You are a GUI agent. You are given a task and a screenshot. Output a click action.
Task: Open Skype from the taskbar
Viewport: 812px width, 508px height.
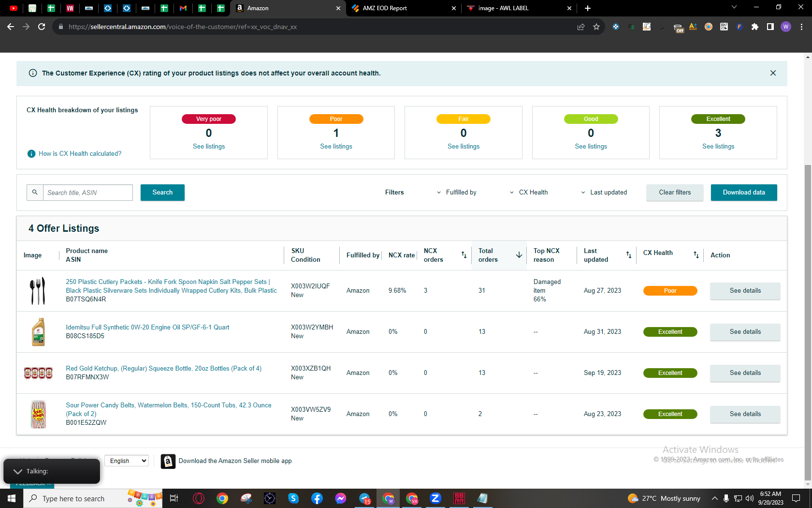[x=293, y=498]
